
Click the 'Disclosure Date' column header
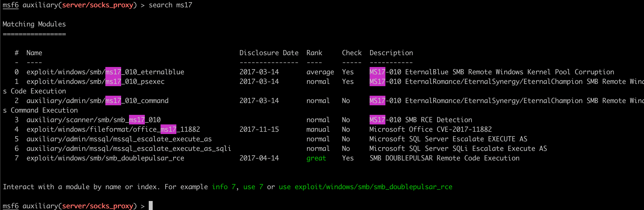tap(269, 53)
